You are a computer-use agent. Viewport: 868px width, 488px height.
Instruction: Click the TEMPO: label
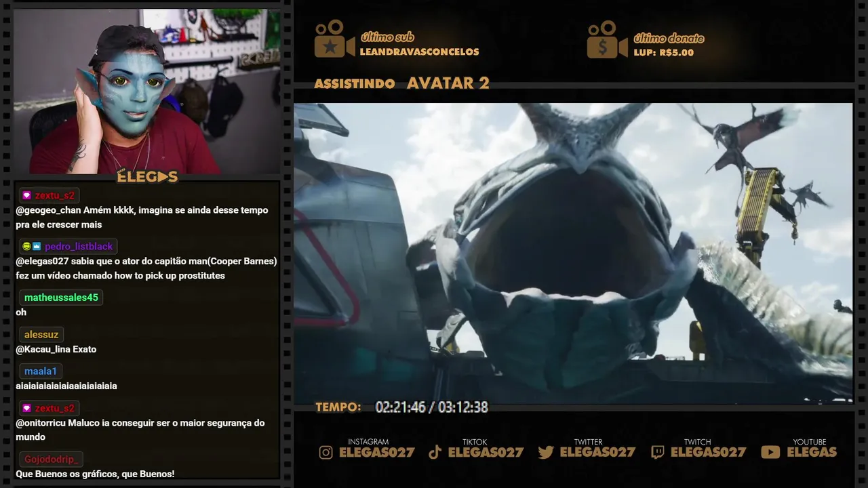pos(338,407)
